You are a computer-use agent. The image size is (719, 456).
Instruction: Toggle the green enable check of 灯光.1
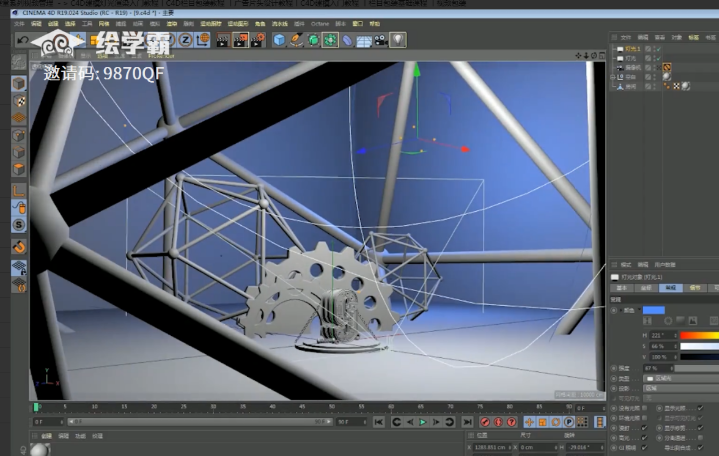point(658,49)
